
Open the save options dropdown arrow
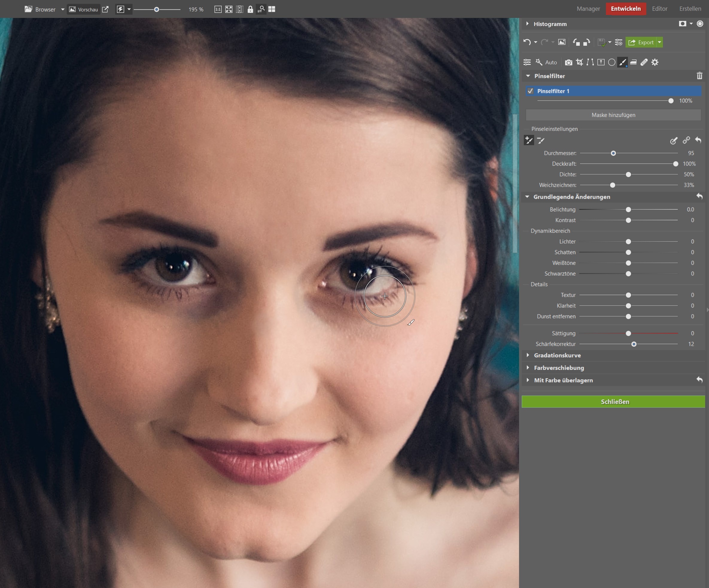tap(609, 42)
